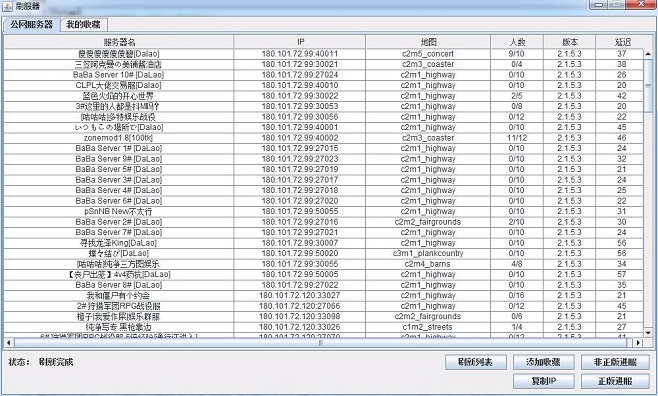
Task: Click IP cell 180.101.72.120:33026
Action: pos(300,327)
